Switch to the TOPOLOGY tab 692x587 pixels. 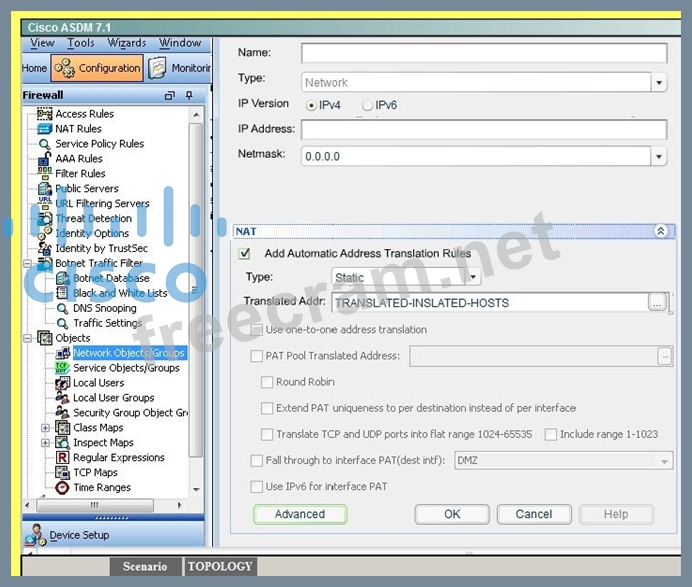click(220, 566)
